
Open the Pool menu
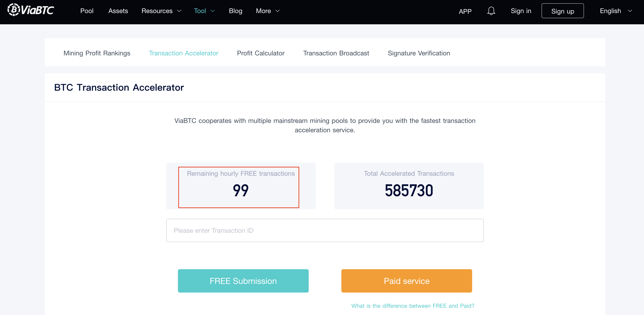point(87,11)
